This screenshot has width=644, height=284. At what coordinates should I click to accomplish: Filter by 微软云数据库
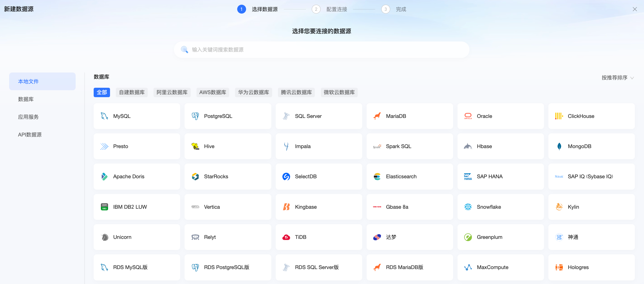(x=339, y=92)
